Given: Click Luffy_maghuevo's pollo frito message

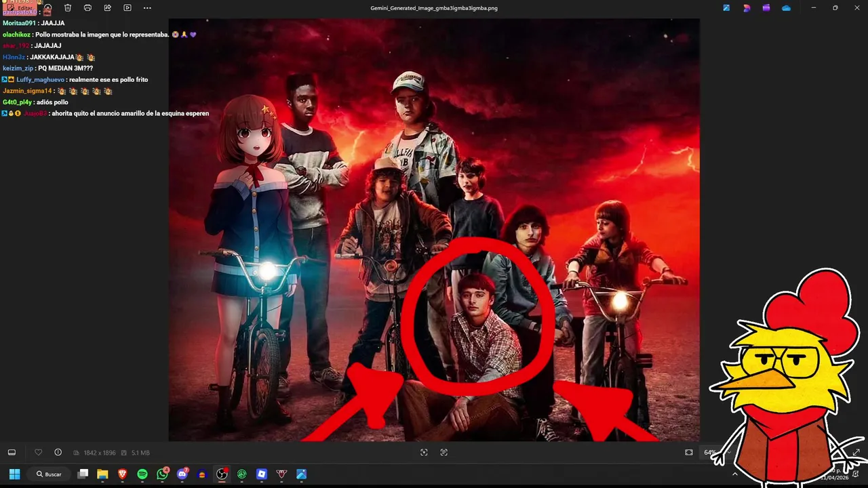Looking at the screenshot, I should 75,80.
